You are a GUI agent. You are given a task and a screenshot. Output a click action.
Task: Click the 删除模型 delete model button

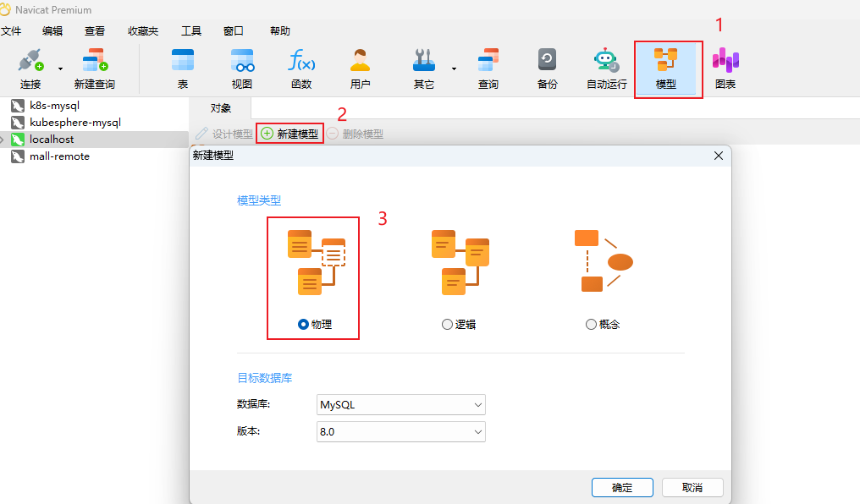click(x=355, y=134)
